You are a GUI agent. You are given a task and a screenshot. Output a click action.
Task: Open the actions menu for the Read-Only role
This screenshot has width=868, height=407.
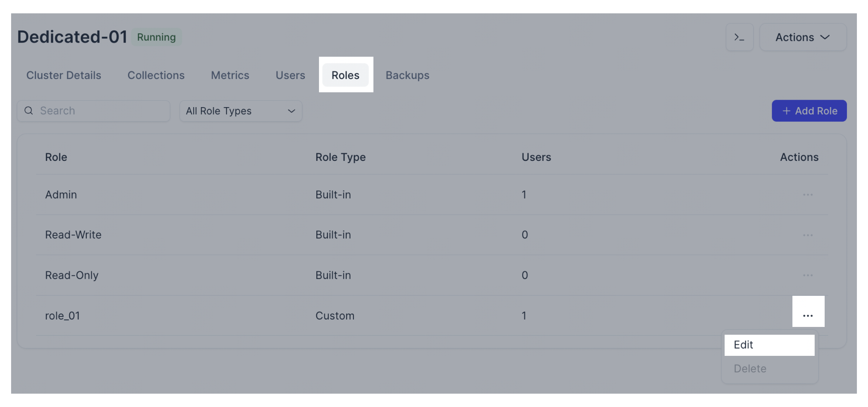pyautogui.click(x=808, y=275)
